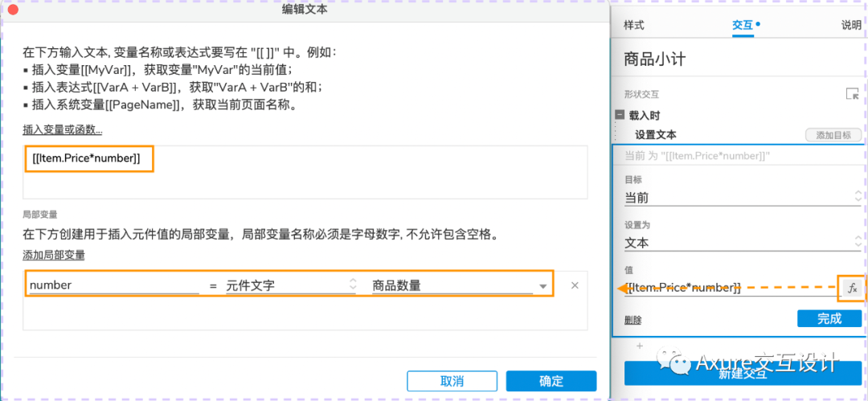This screenshot has height=401, width=868.
Task: Collapse the 载入时 event section
Action: click(620, 115)
